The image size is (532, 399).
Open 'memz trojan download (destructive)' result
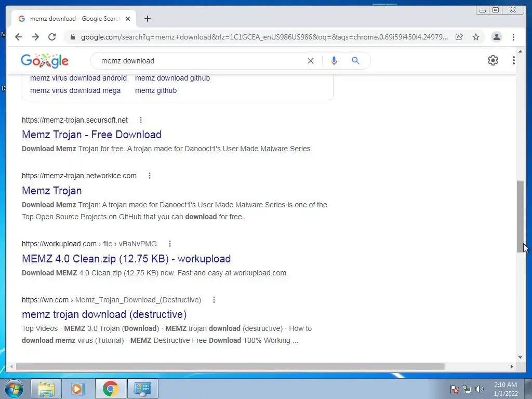tap(104, 314)
